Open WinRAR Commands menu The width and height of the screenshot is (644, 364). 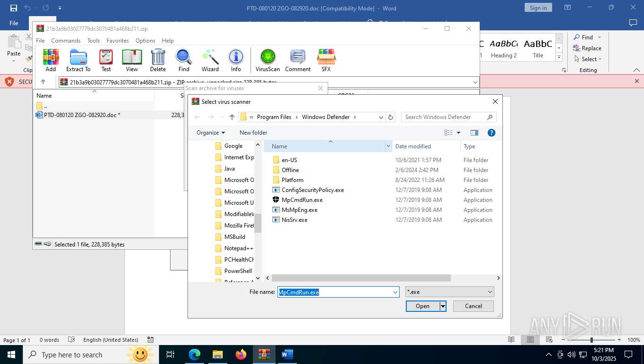click(x=66, y=41)
